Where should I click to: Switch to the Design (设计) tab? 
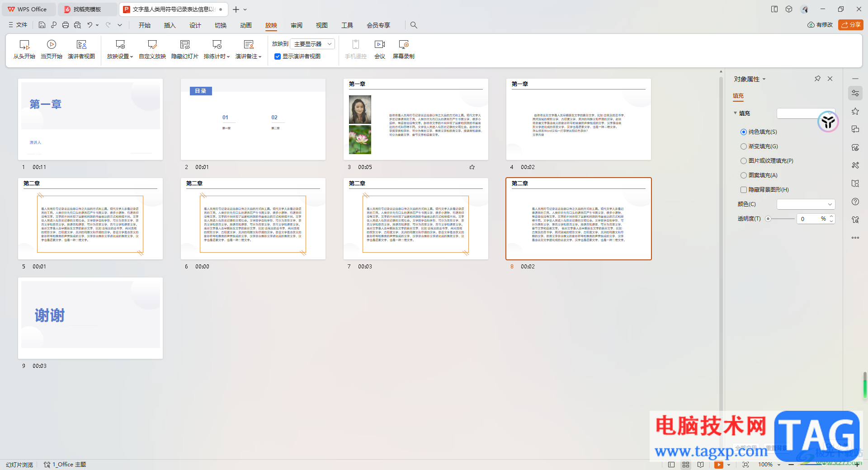pyautogui.click(x=195, y=25)
